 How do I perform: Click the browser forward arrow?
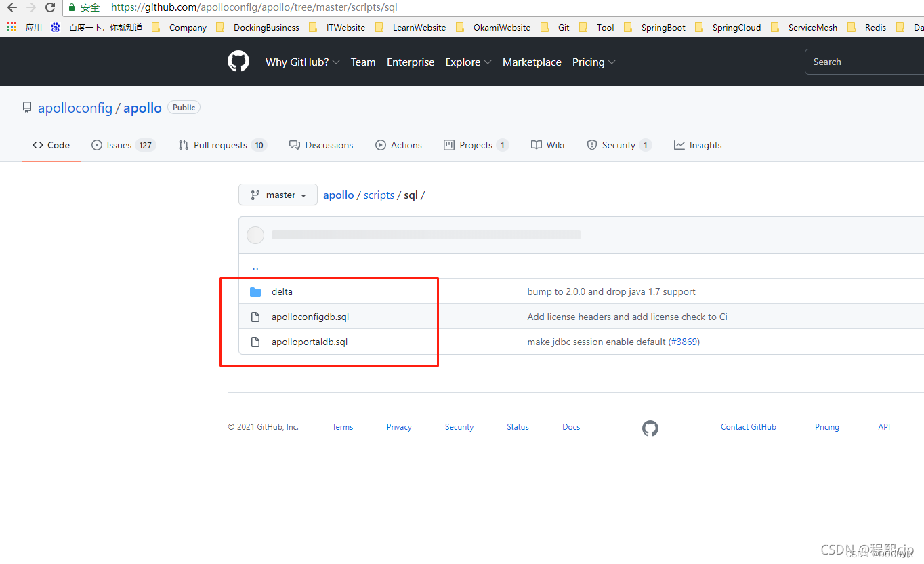[30, 7]
